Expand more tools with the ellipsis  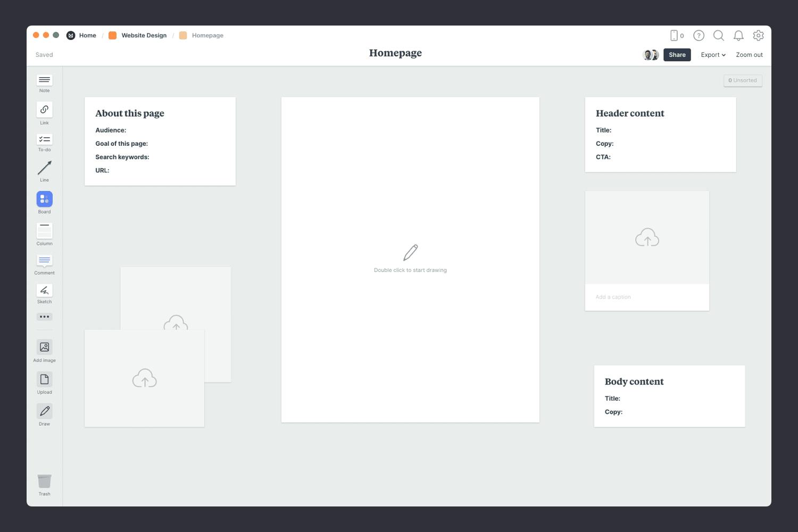44,317
